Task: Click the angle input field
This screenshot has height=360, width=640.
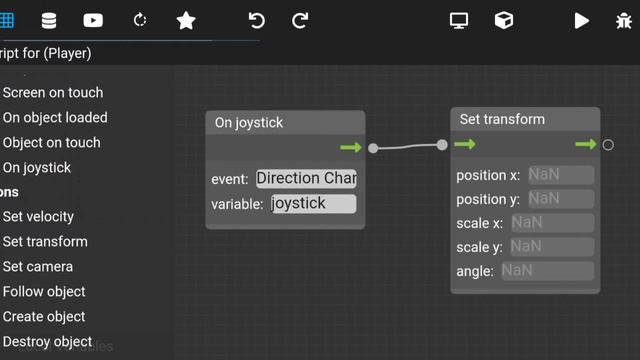Action: pyautogui.click(x=548, y=271)
